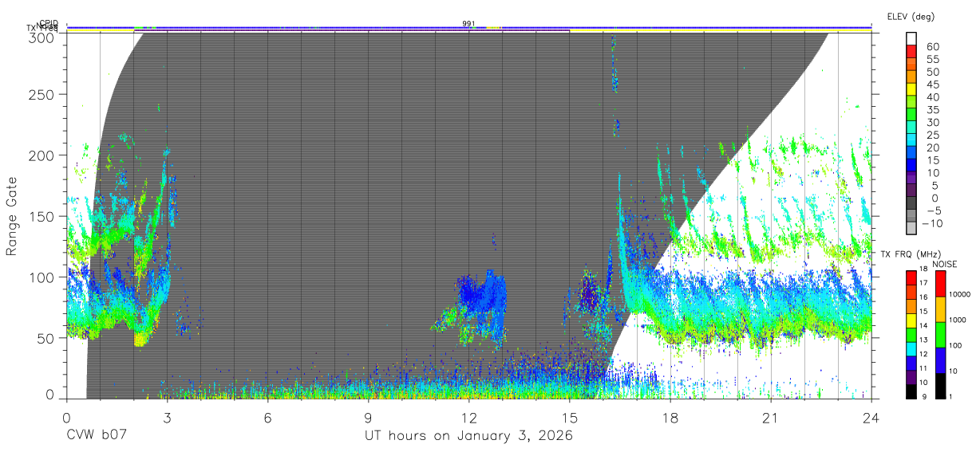The width and height of the screenshot is (980, 452).
Task: Click the '21' UT hour tick label
Action: click(x=771, y=418)
